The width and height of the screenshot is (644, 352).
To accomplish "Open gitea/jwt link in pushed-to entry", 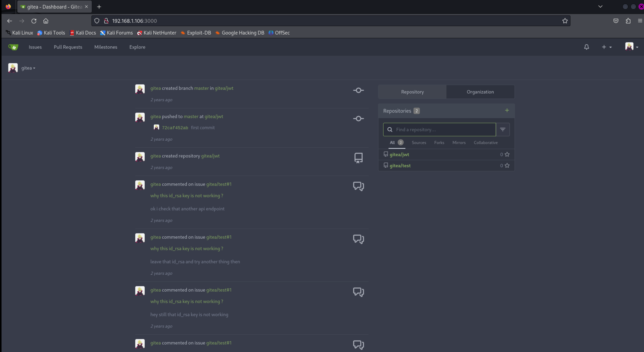I will [214, 116].
